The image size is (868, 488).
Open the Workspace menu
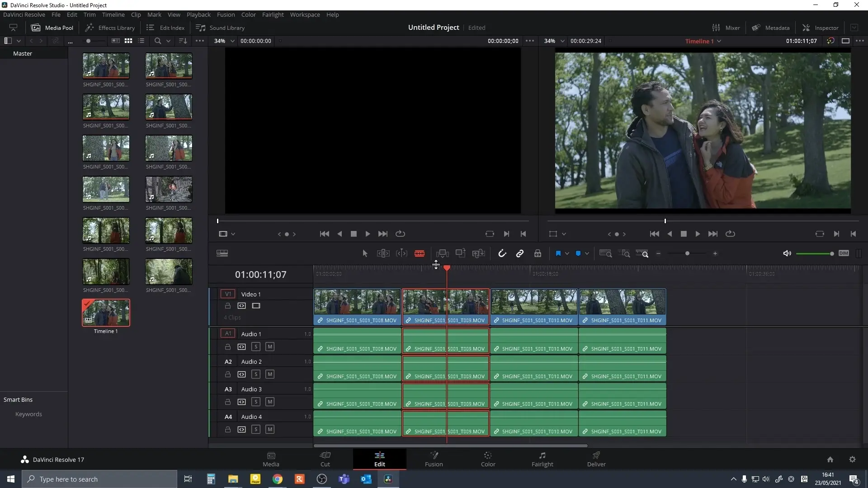coord(305,14)
